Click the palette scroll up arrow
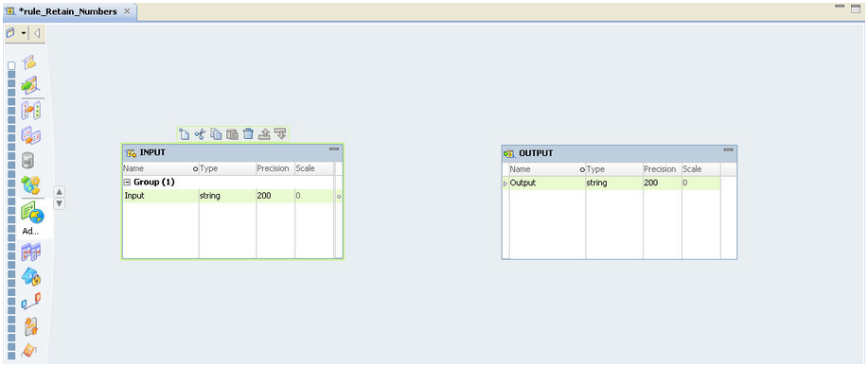 click(61, 191)
